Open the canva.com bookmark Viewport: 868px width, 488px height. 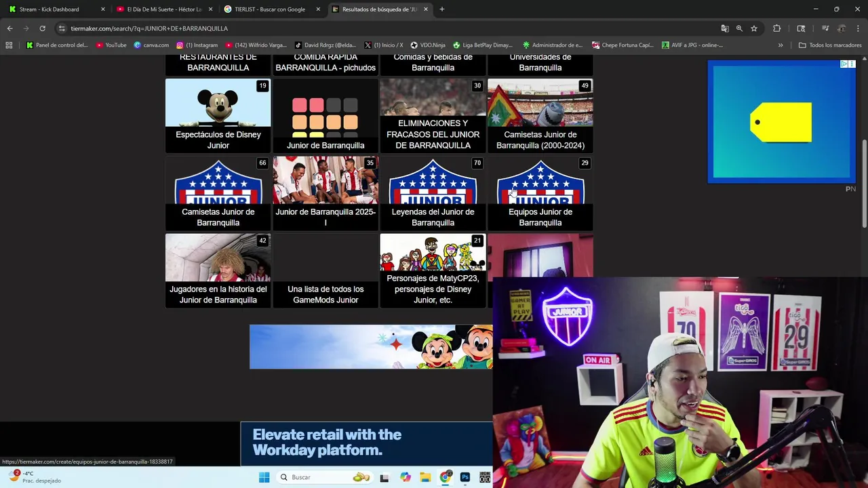(151, 45)
